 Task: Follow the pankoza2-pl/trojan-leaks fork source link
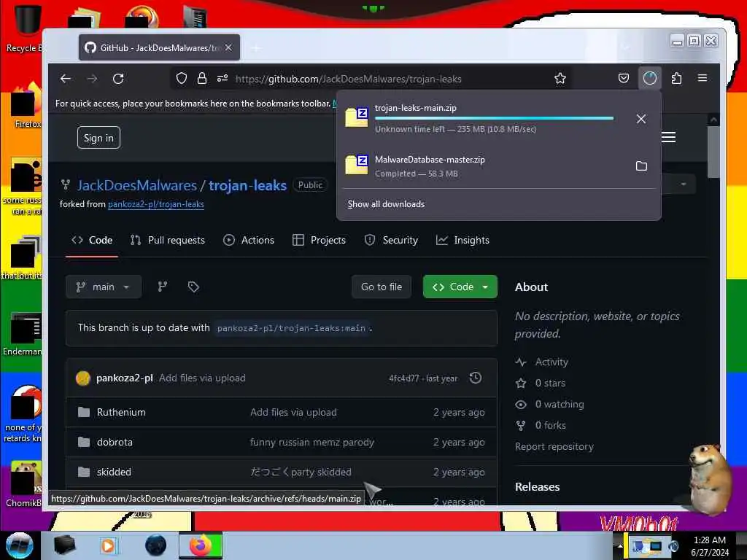point(156,204)
